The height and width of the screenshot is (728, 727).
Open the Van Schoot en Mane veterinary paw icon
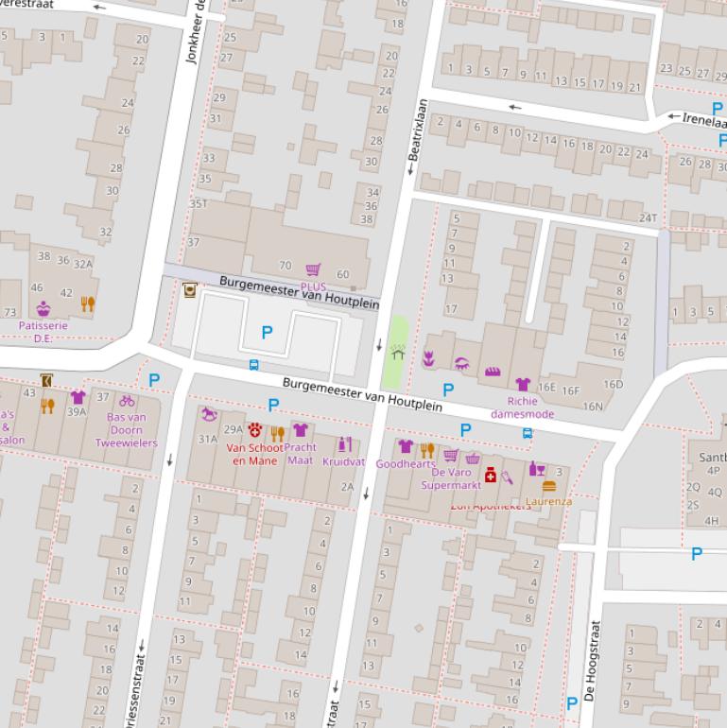click(x=254, y=430)
